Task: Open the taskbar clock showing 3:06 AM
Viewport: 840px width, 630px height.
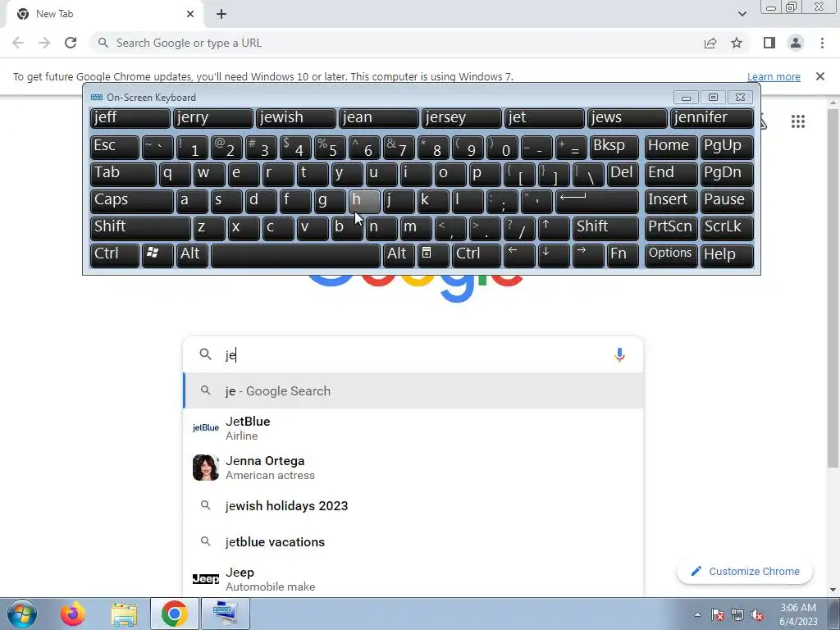Action: [797, 614]
